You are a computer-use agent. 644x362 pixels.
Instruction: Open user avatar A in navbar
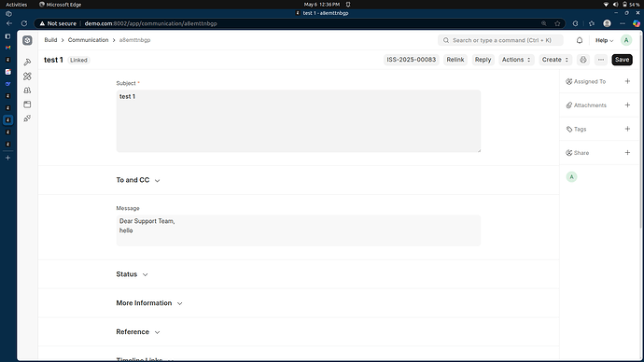tap(626, 40)
